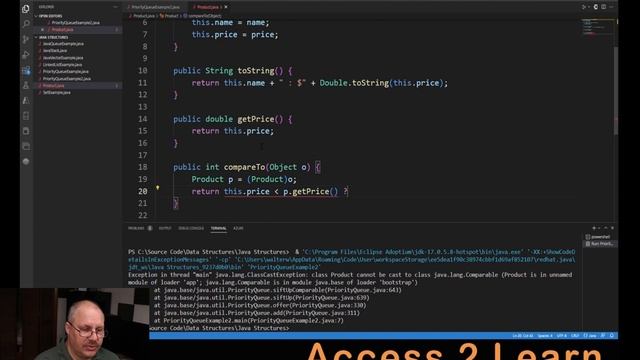Image resolution: width=640 pixels, height=360 pixels.
Task: Click the getPrice method name on line 14
Action: pyautogui.click(x=256, y=119)
